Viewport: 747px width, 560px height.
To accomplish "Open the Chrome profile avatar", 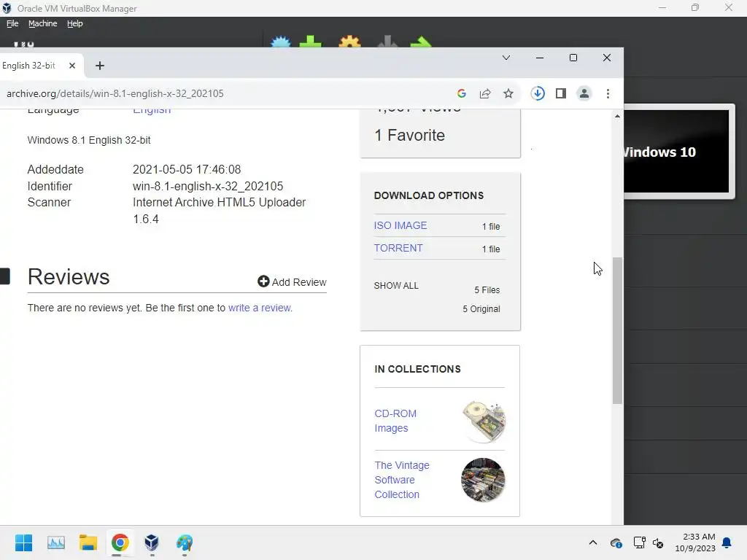I will (x=584, y=93).
